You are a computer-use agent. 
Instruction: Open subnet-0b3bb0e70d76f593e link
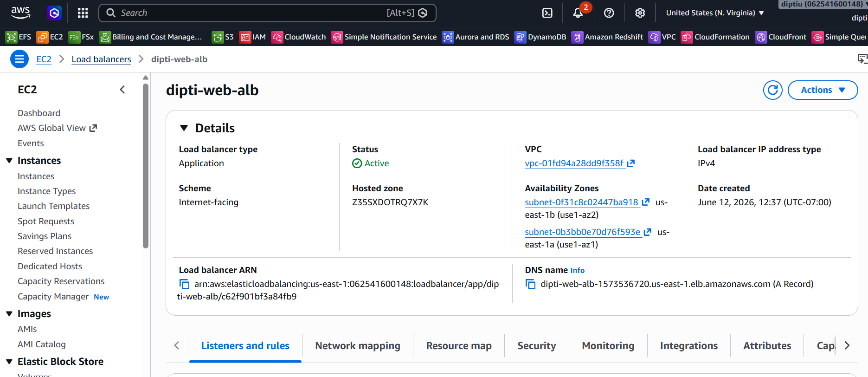coord(583,232)
